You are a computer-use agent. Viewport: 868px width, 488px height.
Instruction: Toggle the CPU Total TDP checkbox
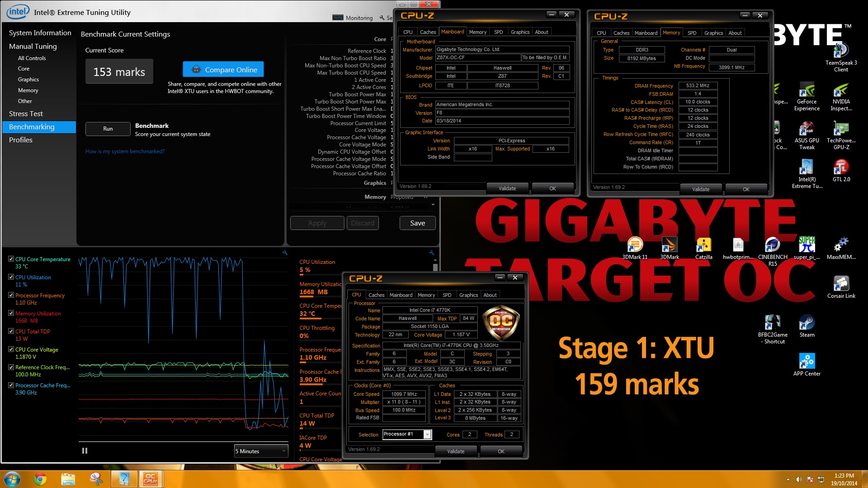pyautogui.click(x=11, y=331)
